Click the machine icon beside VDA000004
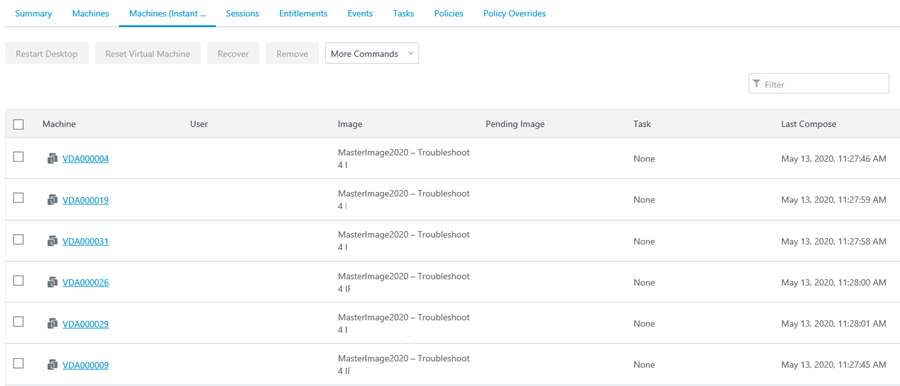This screenshot has width=900, height=386. pos(52,159)
